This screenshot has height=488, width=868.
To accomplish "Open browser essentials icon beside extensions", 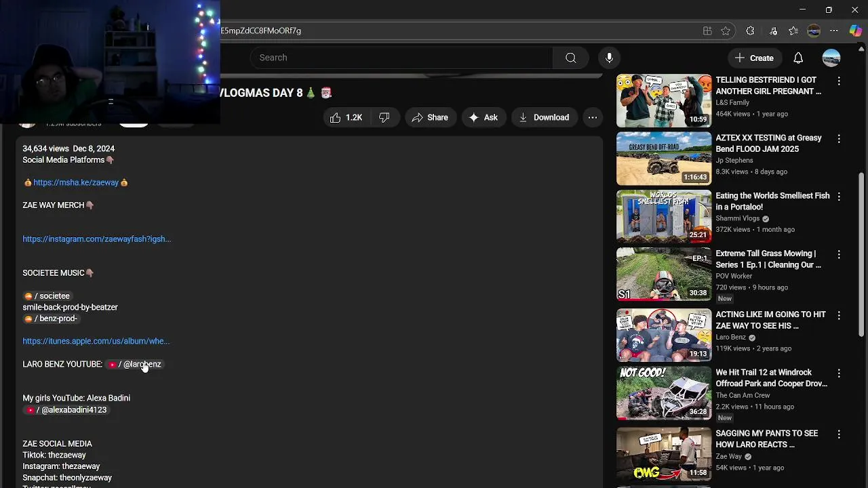I will click(773, 30).
